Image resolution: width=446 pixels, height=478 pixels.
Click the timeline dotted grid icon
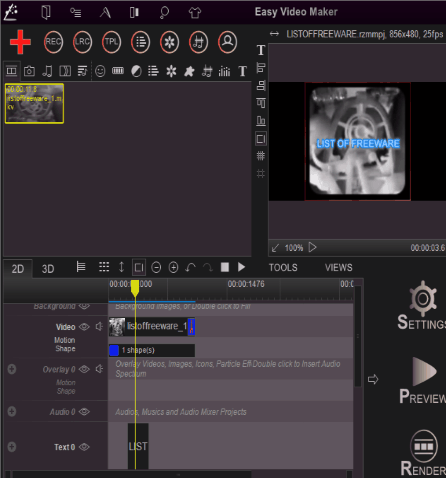[104, 267]
